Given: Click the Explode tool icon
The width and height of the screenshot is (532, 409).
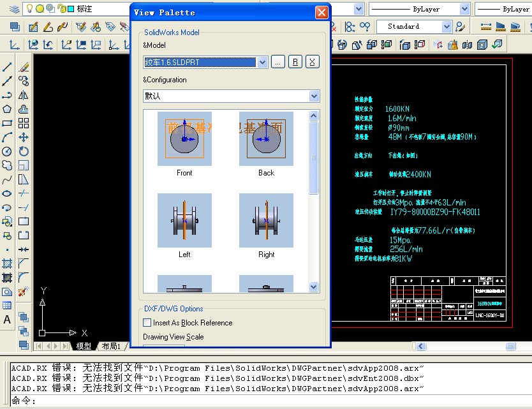Looking at the screenshot, I should point(24,292).
